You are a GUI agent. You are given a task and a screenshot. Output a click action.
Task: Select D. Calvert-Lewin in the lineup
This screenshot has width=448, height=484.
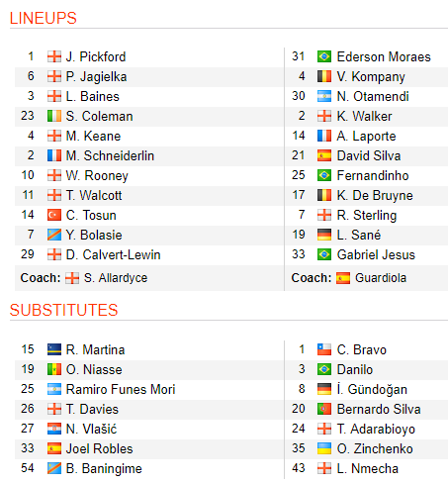113,254
